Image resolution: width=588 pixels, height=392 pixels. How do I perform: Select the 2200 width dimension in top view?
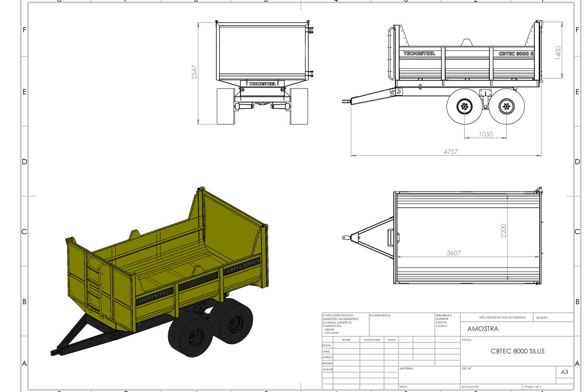[504, 230]
